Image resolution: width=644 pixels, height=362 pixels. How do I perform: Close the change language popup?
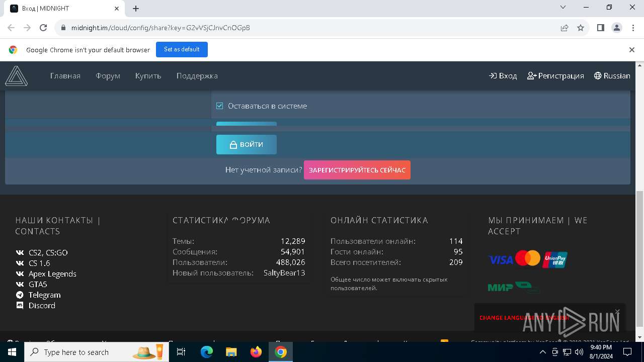click(x=617, y=312)
